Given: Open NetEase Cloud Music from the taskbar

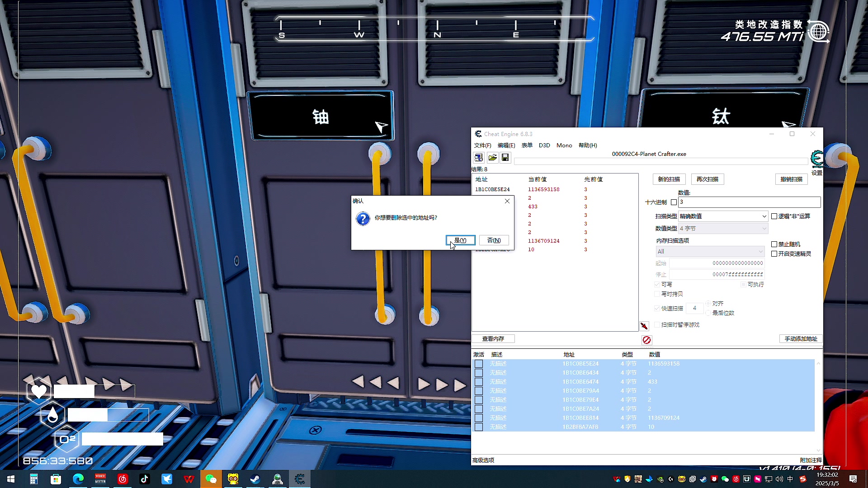Looking at the screenshot, I should point(122,479).
